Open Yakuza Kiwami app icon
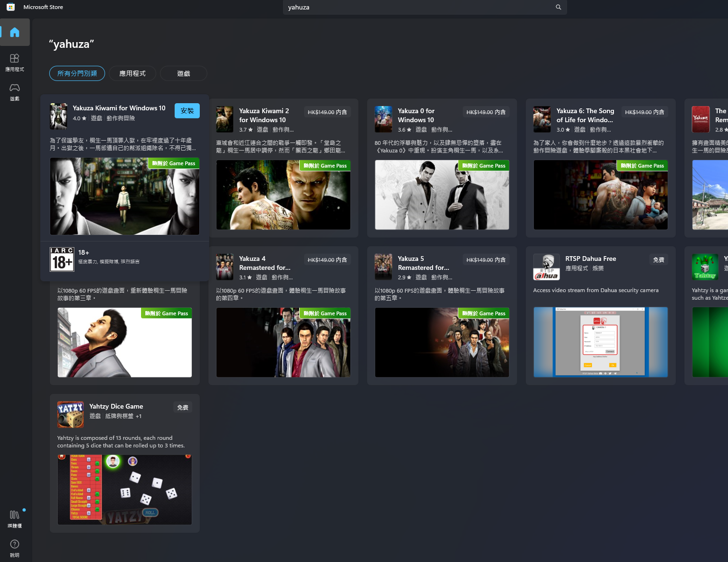 point(59,116)
